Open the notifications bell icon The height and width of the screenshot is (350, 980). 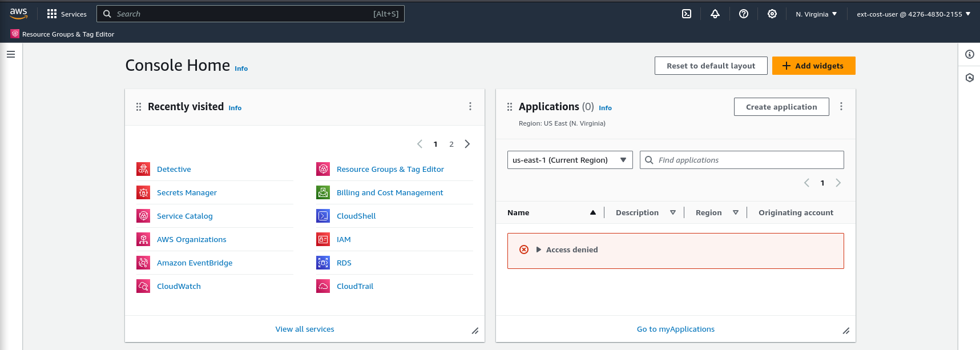click(x=715, y=14)
